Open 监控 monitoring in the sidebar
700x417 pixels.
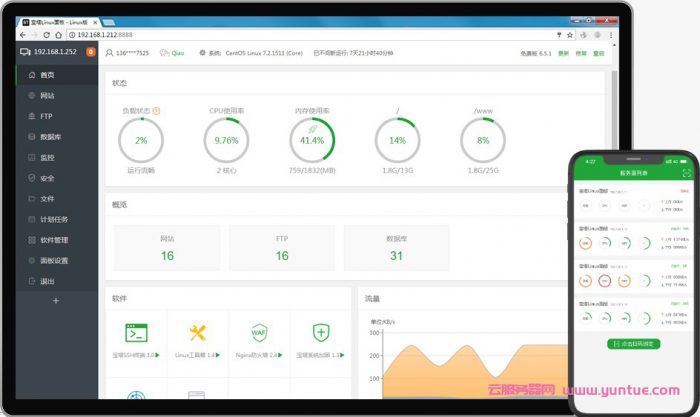47,158
